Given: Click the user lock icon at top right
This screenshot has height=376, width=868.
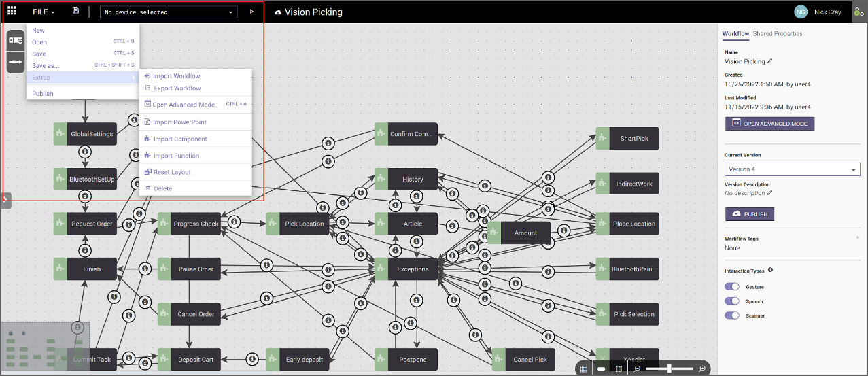Looking at the screenshot, I should click(859, 12).
